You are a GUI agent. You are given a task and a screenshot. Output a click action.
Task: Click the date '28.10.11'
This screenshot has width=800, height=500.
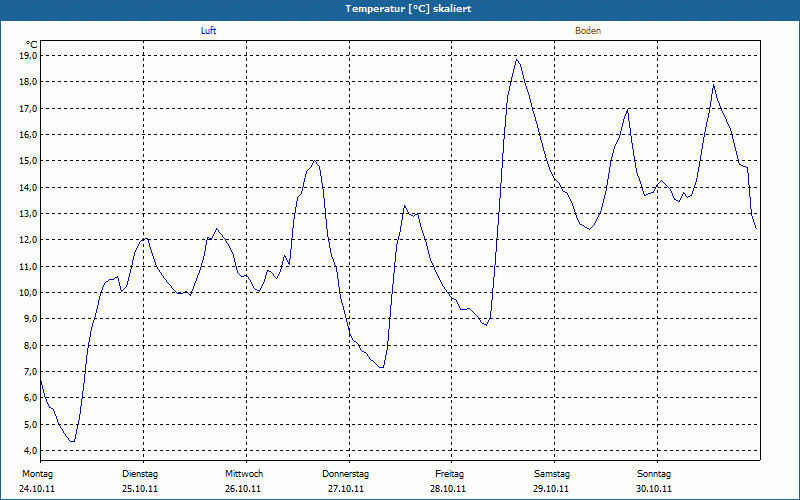coord(448,489)
